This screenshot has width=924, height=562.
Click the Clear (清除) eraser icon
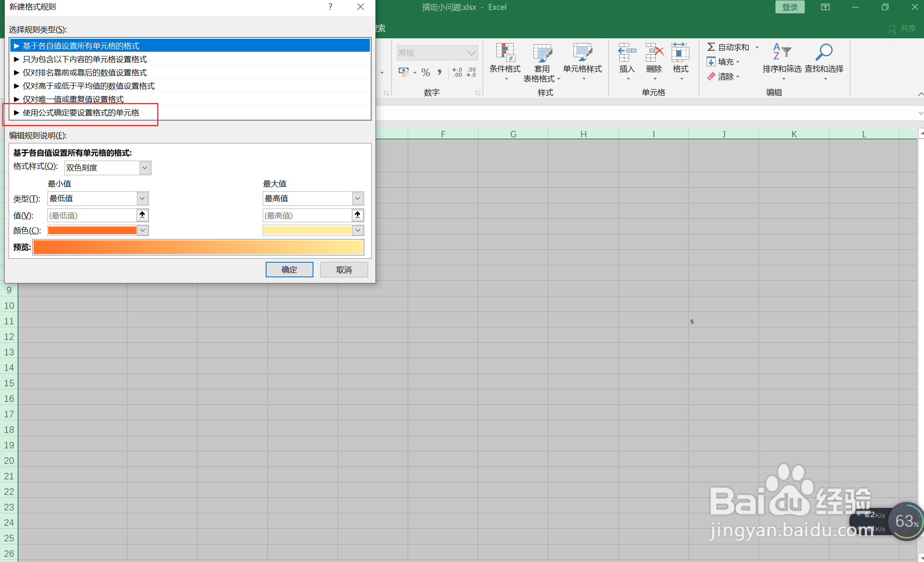(x=711, y=77)
